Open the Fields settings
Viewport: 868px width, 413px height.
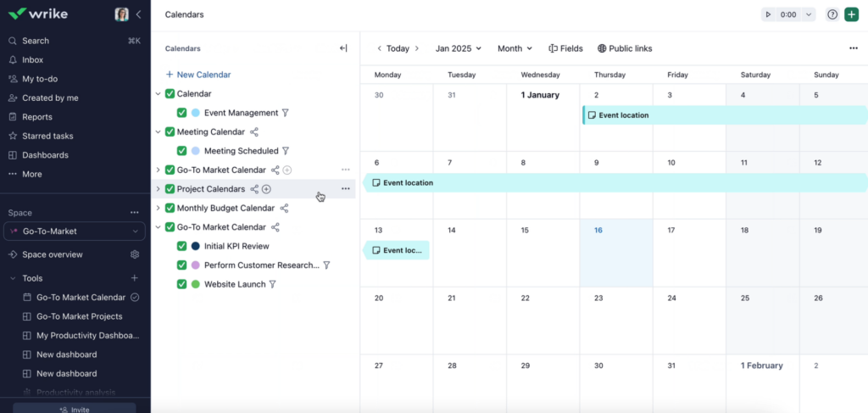[565, 48]
